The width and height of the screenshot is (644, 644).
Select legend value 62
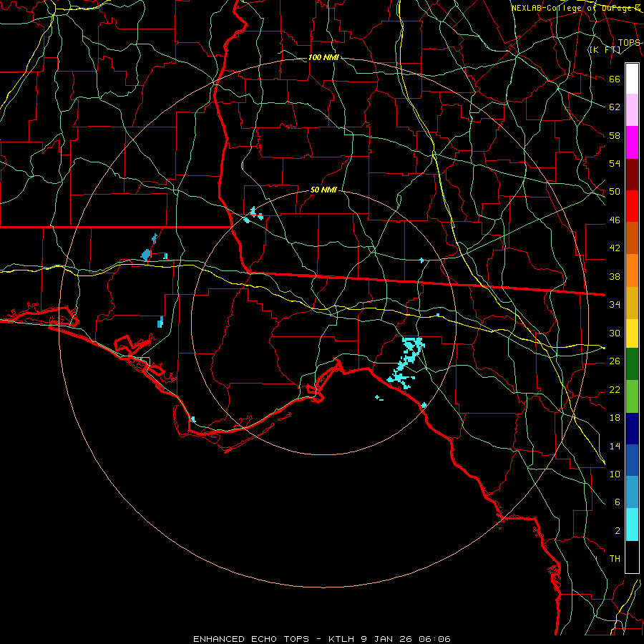click(615, 107)
